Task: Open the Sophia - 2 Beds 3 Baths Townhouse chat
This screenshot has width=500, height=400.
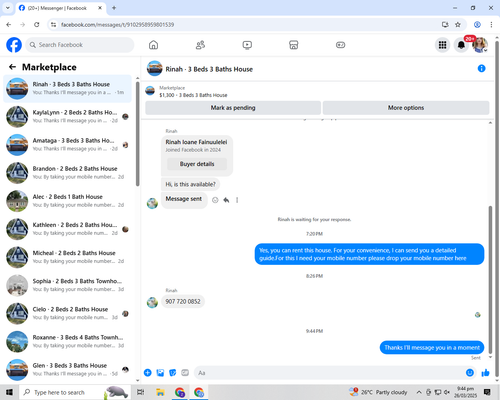Action: (x=67, y=285)
